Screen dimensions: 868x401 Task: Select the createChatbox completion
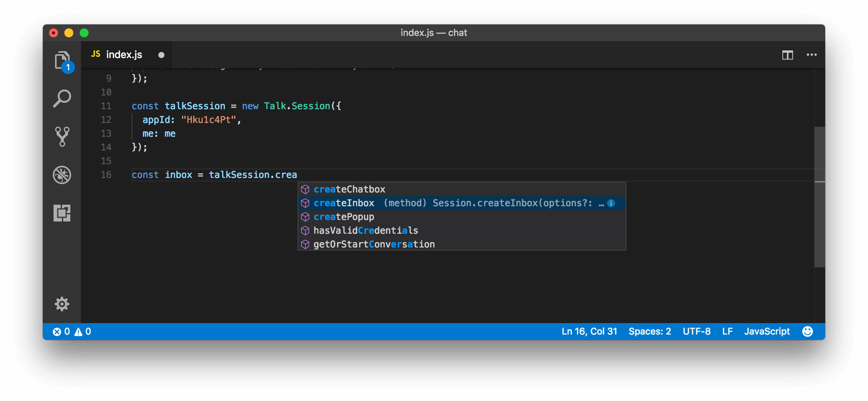[349, 189]
